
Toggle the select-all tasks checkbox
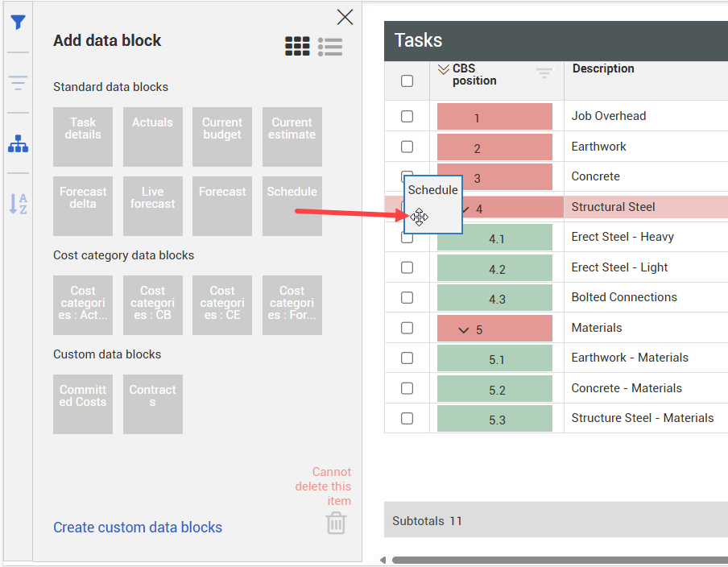(x=407, y=81)
